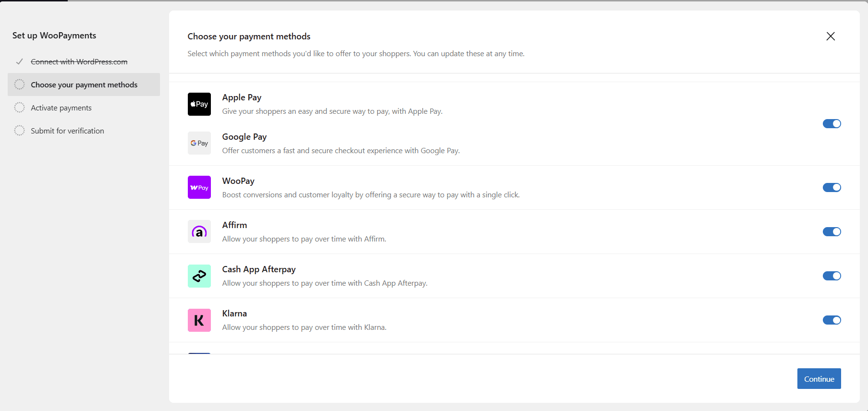Image resolution: width=868 pixels, height=411 pixels.
Task: Open the Activate payments step
Action: click(x=61, y=108)
